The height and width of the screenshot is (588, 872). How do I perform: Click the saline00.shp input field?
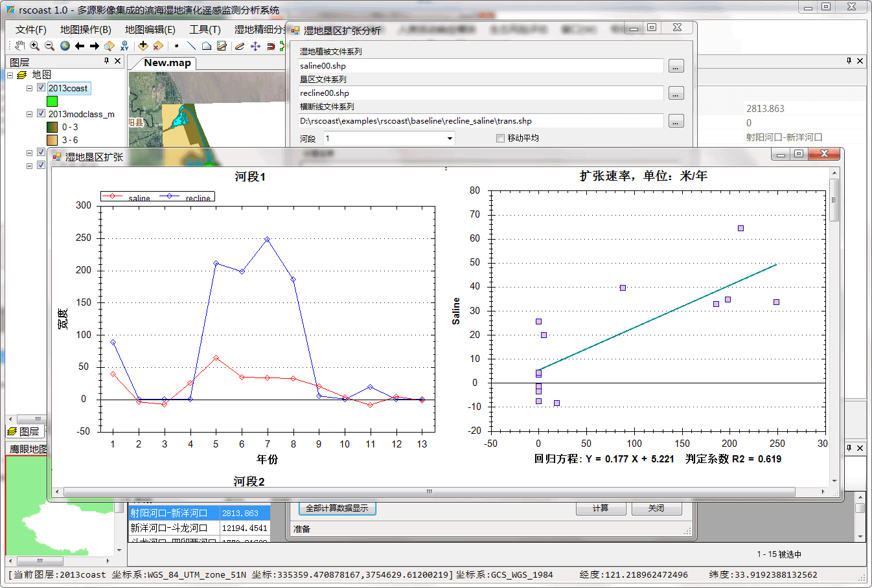(481, 66)
